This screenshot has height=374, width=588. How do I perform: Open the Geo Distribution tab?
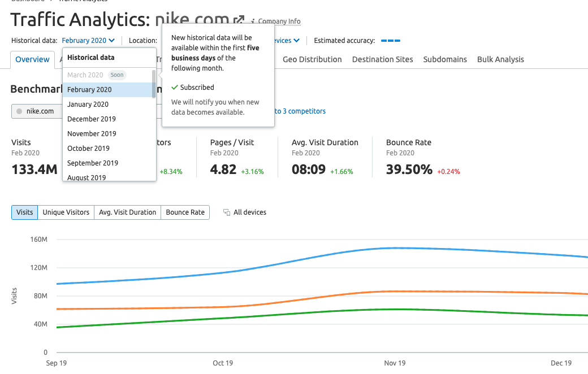coord(312,59)
